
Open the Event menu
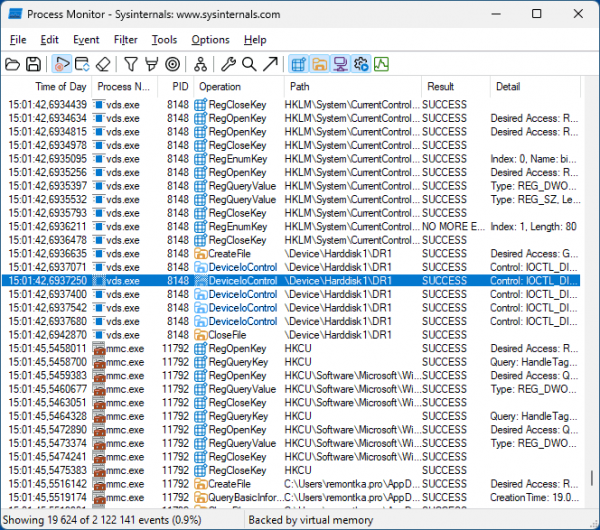click(86, 40)
